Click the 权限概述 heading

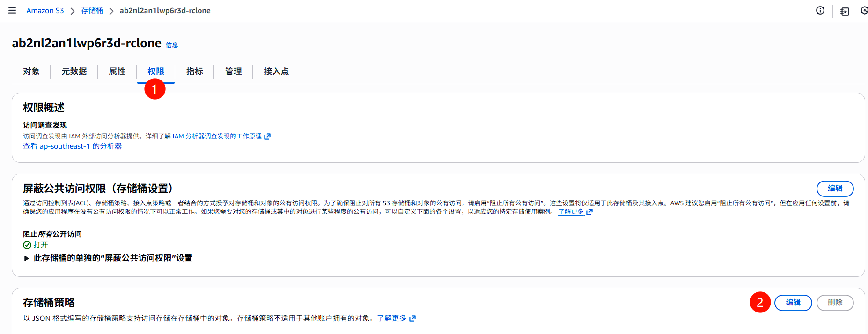[44, 108]
